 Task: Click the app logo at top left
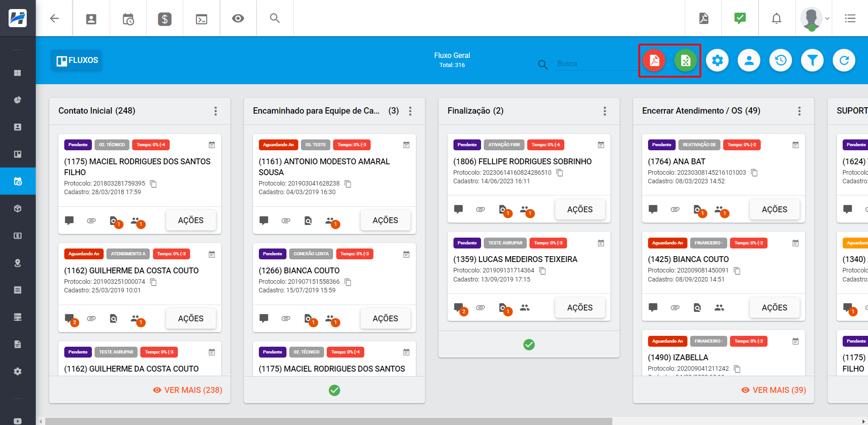[x=18, y=18]
